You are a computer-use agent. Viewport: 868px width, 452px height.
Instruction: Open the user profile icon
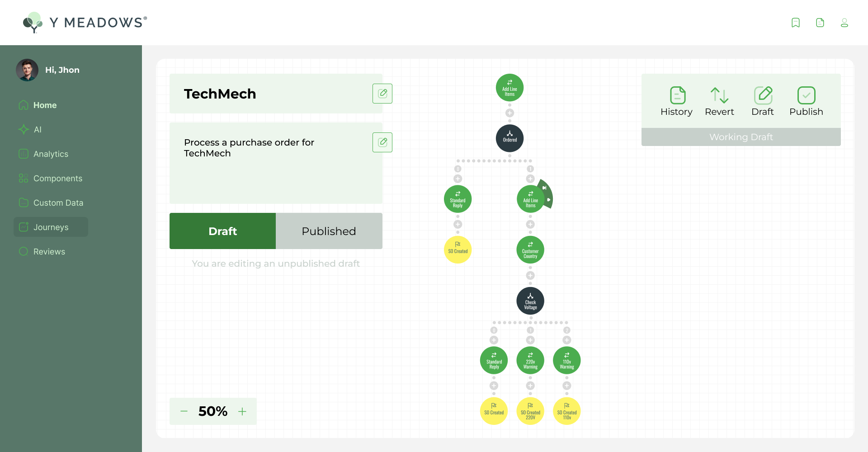[x=844, y=23]
